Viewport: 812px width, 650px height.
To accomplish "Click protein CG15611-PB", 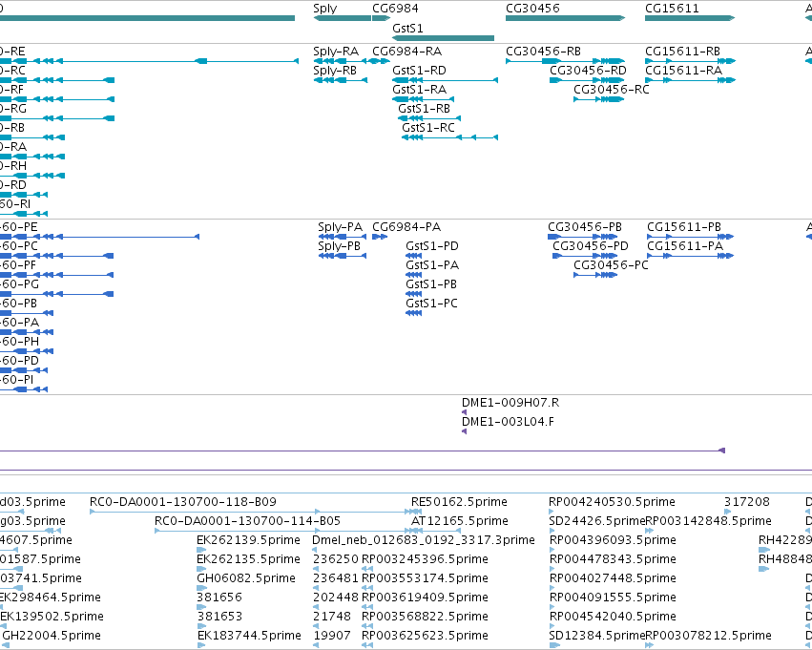I will point(684,227).
